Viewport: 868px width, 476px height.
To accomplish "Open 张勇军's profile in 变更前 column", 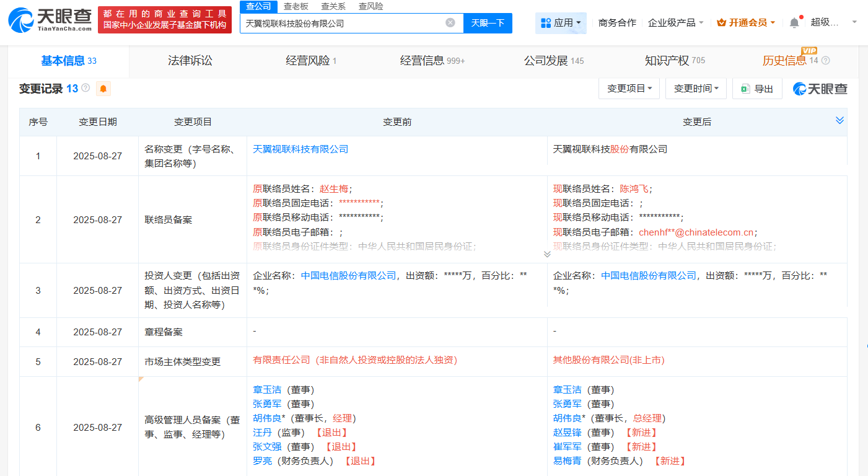I will coord(267,404).
